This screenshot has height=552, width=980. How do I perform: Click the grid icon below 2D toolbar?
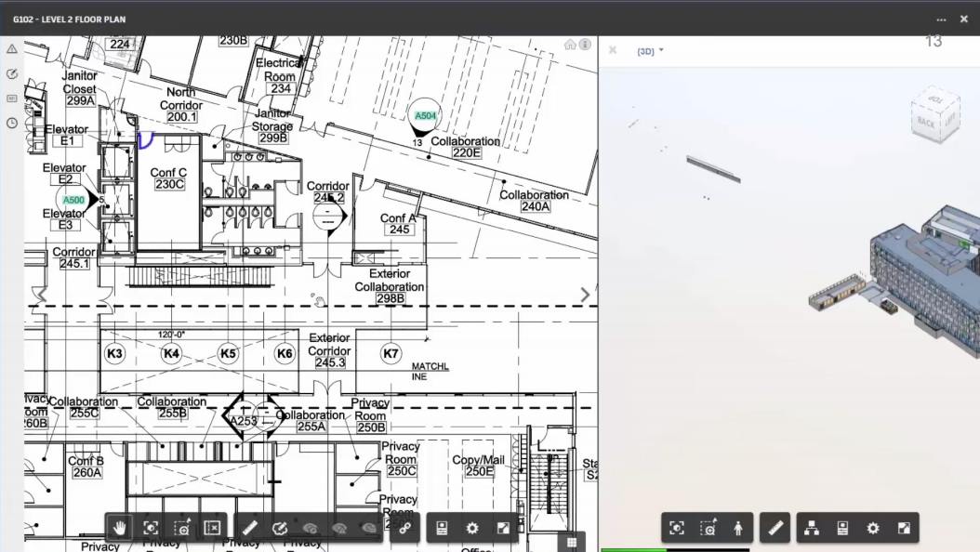coord(571,542)
